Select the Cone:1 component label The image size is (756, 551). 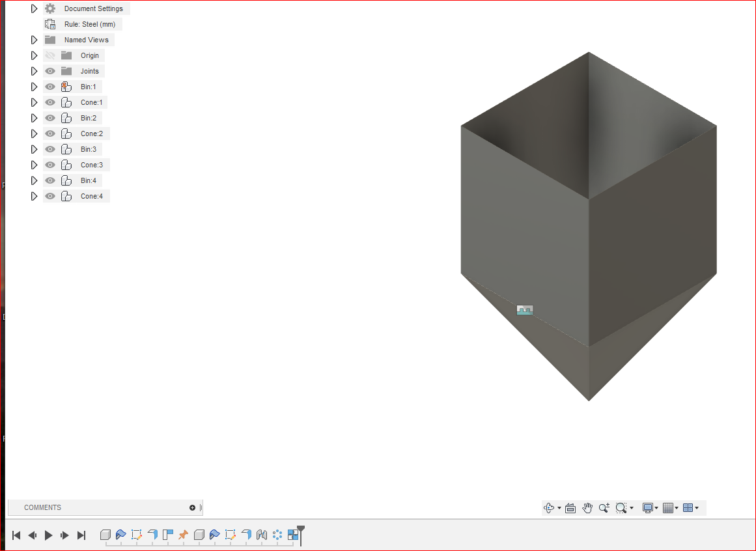(x=92, y=102)
